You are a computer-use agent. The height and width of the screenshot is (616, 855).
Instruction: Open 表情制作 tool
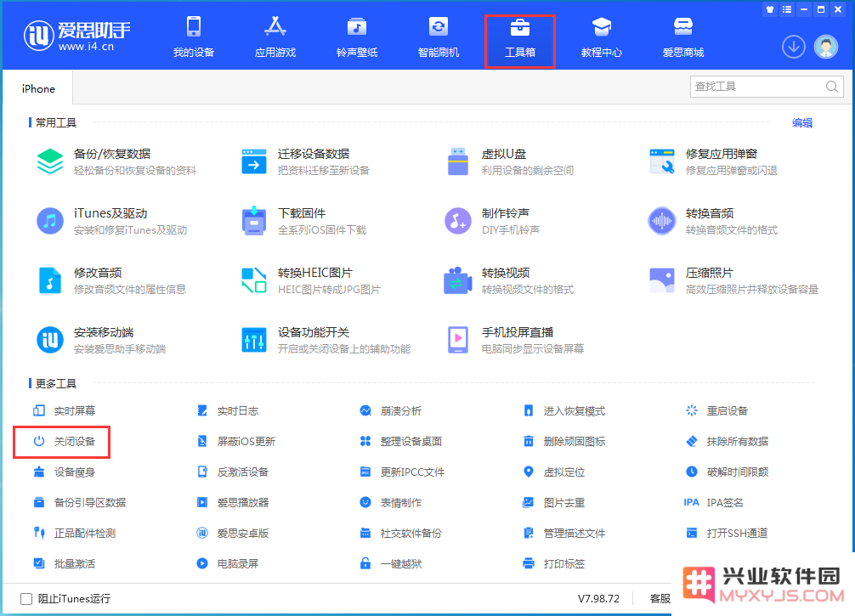[x=390, y=502]
